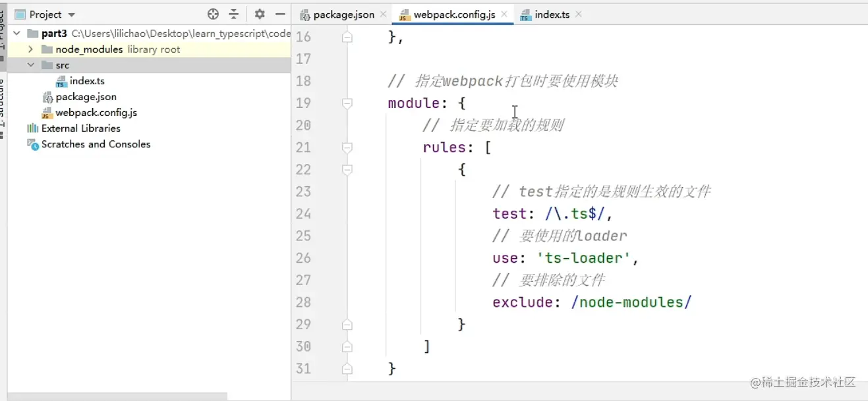This screenshot has width=868, height=401.
Task: Click the 'module' keyword on line 19
Action: click(x=414, y=103)
